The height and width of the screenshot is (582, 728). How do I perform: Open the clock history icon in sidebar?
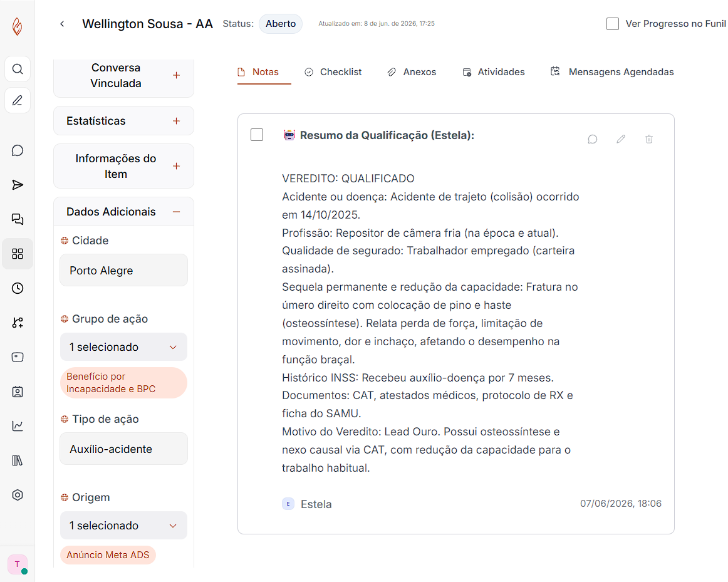pyautogui.click(x=18, y=288)
